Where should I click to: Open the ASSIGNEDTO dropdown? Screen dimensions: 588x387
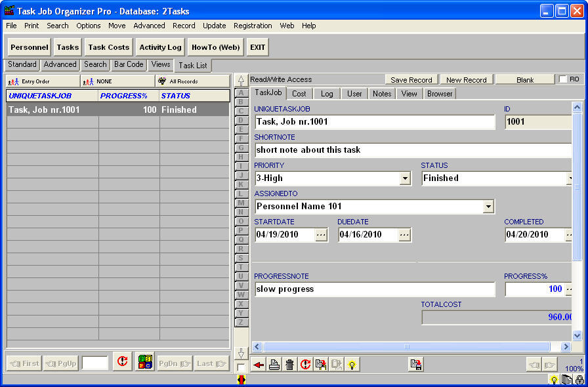tap(488, 206)
